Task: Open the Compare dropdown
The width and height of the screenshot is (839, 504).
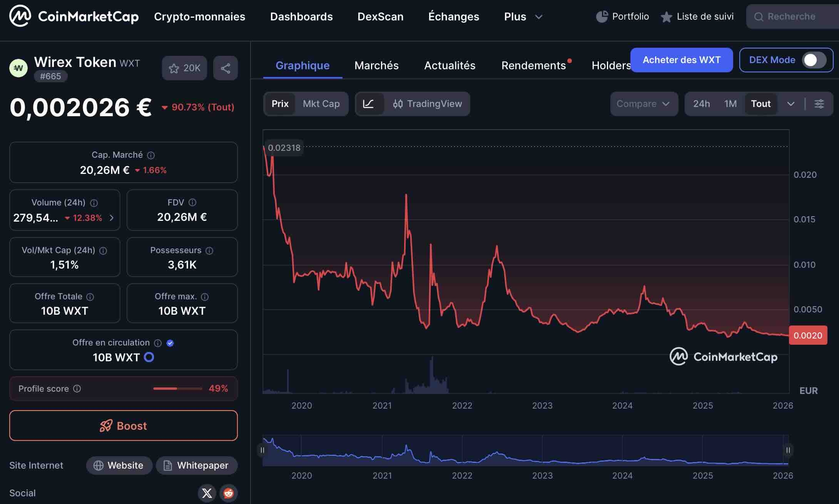Action: coord(643,104)
